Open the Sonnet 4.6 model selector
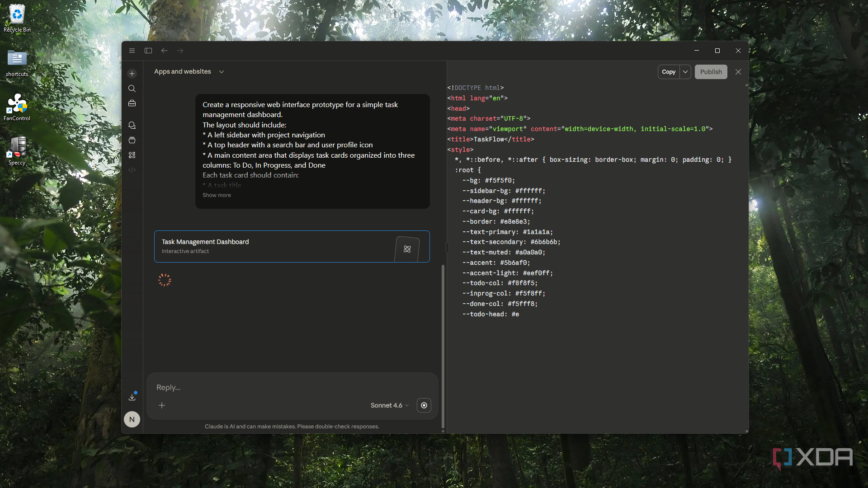Image resolution: width=868 pixels, height=488 pixels. click(389, 405)
